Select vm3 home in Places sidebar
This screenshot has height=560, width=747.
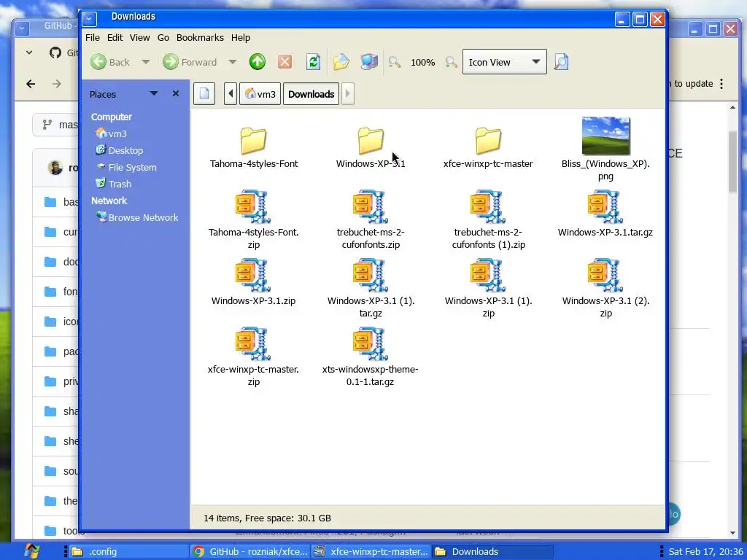tap(112, 134)
